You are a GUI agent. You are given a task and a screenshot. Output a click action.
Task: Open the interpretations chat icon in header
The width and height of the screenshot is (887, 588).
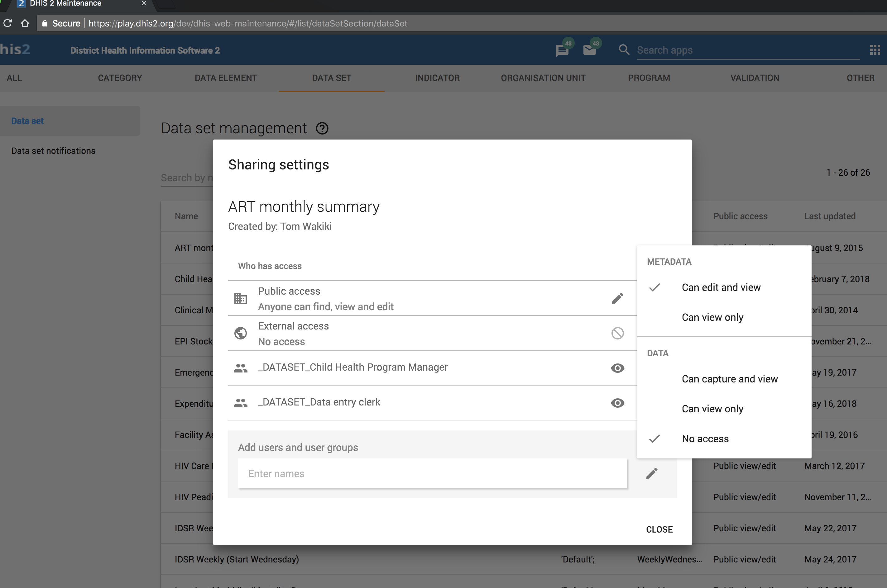pos(562,50)
